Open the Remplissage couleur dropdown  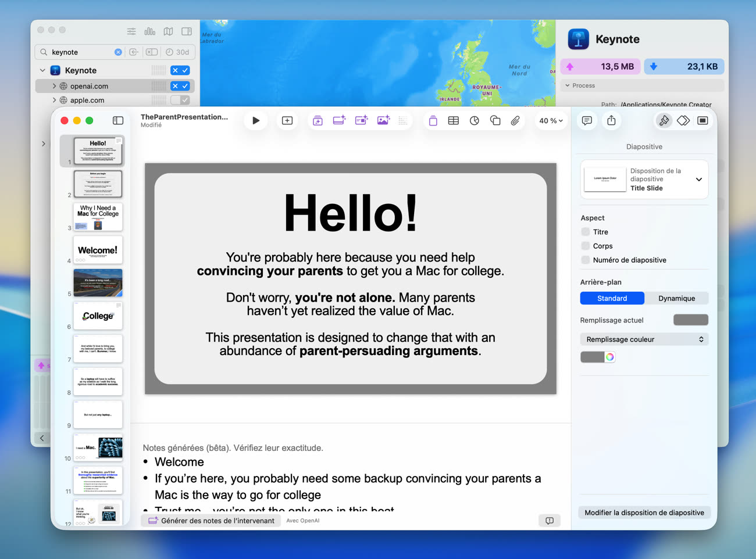[644, 339]
